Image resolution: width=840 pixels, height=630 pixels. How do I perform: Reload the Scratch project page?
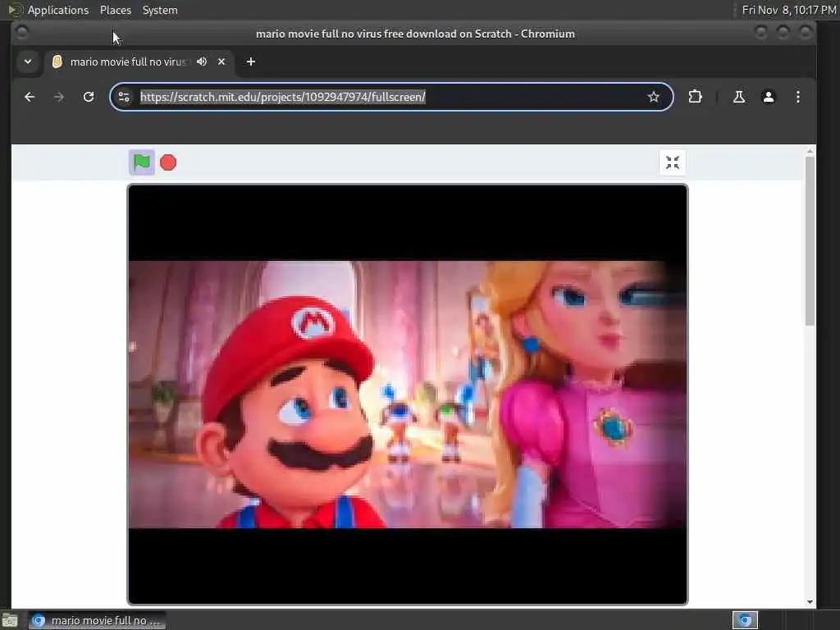(x=89, y=97)
